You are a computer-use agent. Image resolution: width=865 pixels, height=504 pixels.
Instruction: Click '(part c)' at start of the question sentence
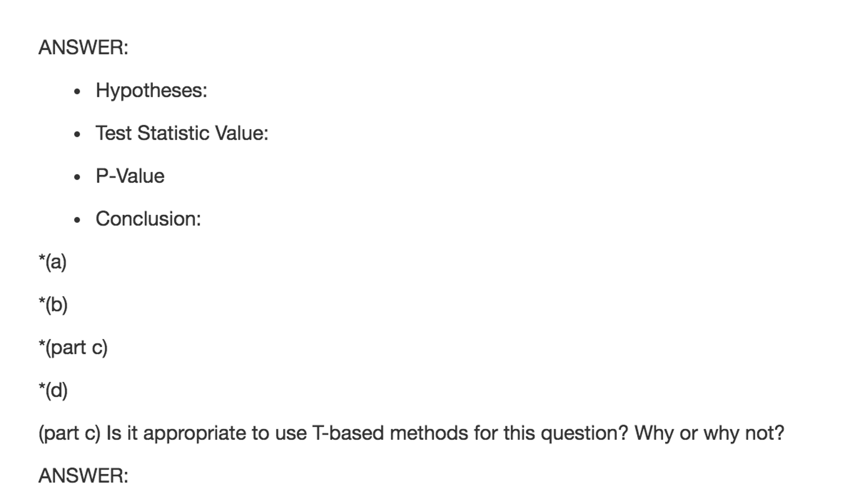click(69, 433)
